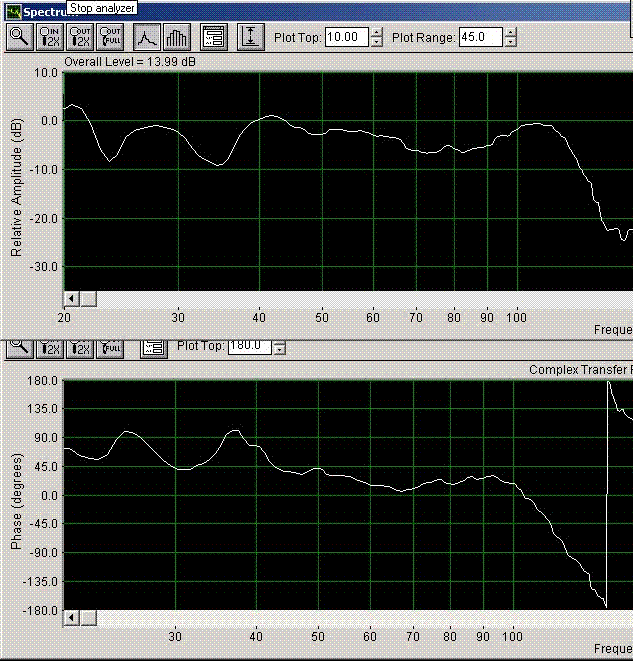
Task: Click left scroll arrow under phase plot
Action: click(72, 618)
